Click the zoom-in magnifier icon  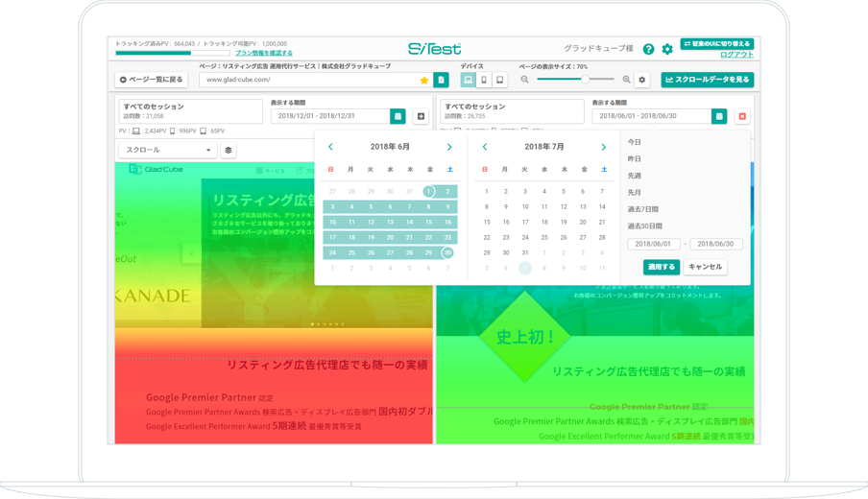pos(626,80)
